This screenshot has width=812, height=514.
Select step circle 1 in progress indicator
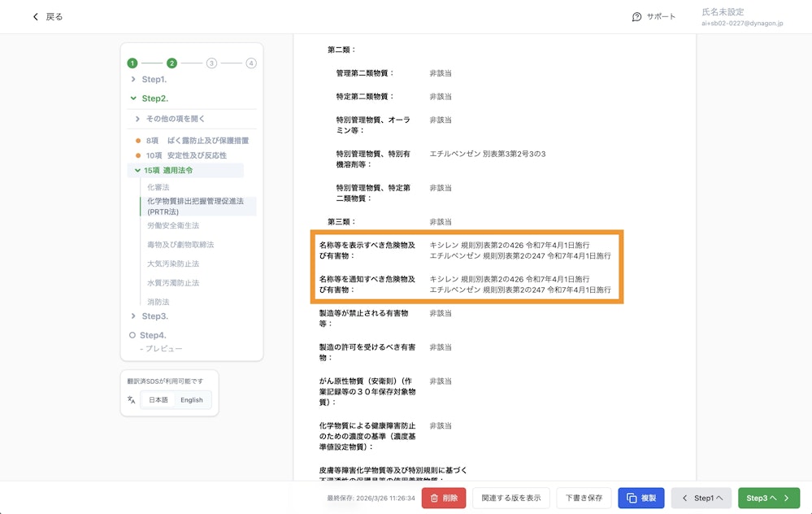click(x=132, y=63)
